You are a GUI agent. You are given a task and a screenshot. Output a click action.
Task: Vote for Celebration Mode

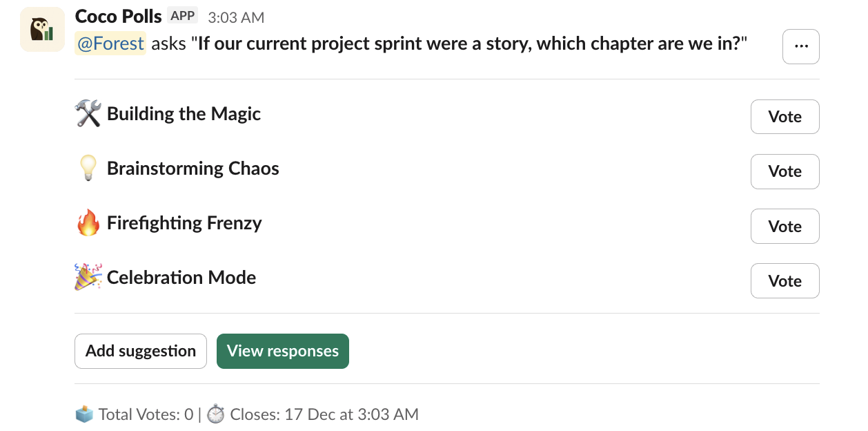coord(785,281)
